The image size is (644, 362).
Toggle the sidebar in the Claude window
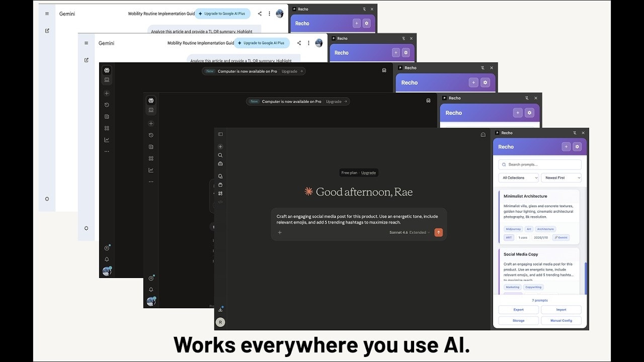tap(220, 134)
